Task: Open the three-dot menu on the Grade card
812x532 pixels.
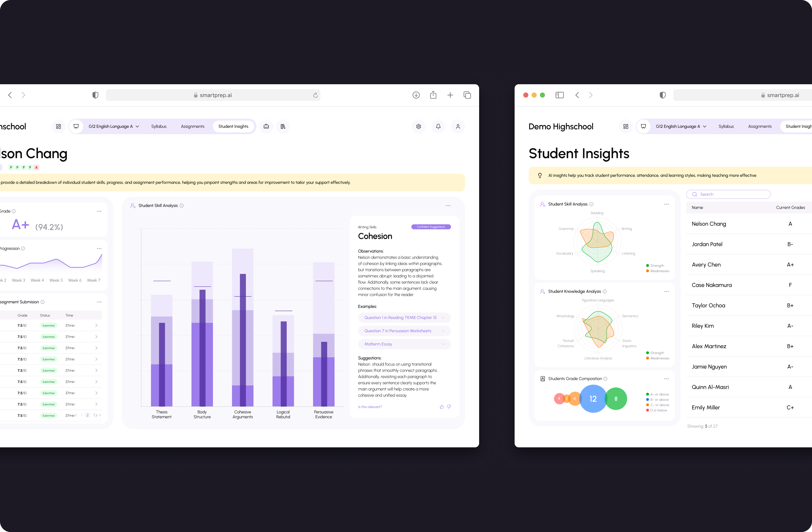Action: 99,211
